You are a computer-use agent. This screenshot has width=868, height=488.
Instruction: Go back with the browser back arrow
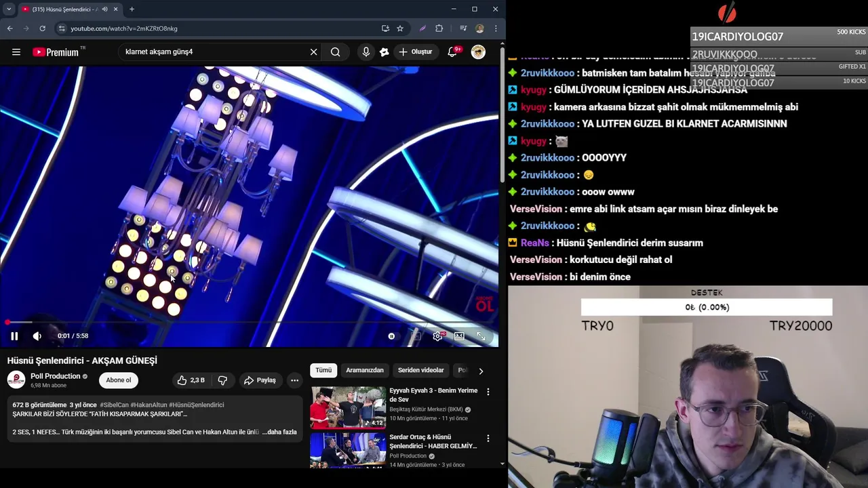click(9, 28)
